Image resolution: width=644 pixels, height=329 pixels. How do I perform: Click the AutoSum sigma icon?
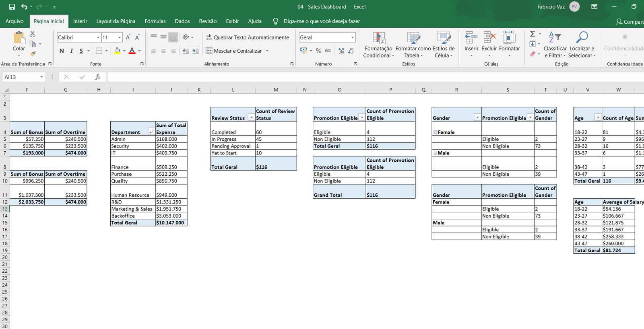(x=533, y=34)
